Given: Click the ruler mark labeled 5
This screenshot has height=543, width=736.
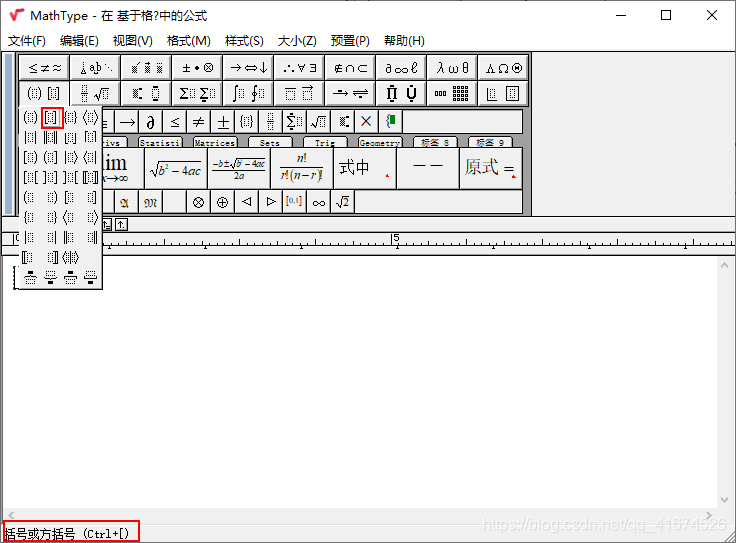Looking at the screenshot, I should coord(397,238).
